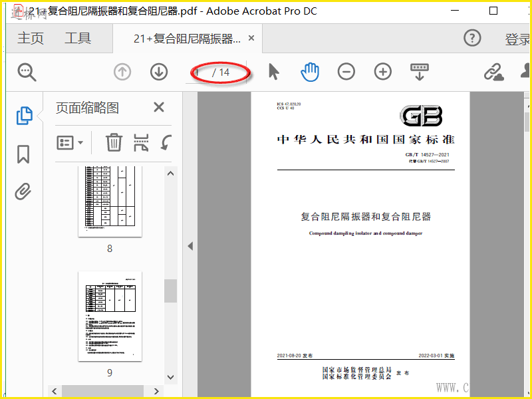Select page 8 thumbnail

[110, 201]
